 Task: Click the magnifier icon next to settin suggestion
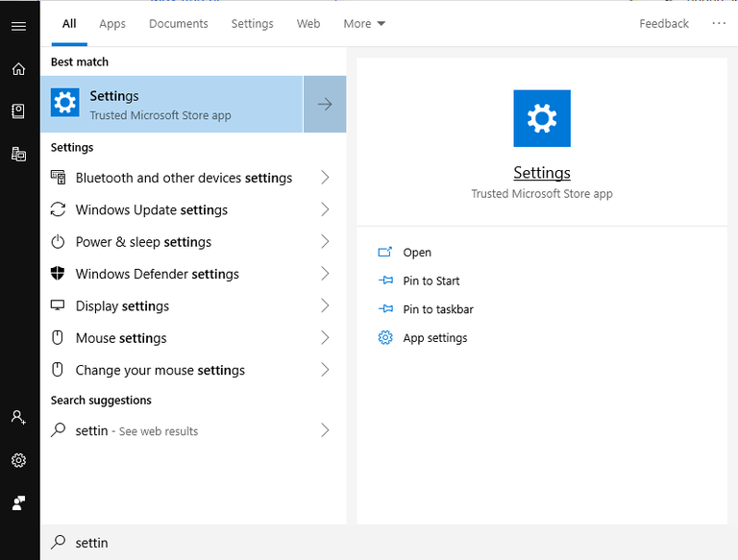pyautogui.click(x=58, y=429)
